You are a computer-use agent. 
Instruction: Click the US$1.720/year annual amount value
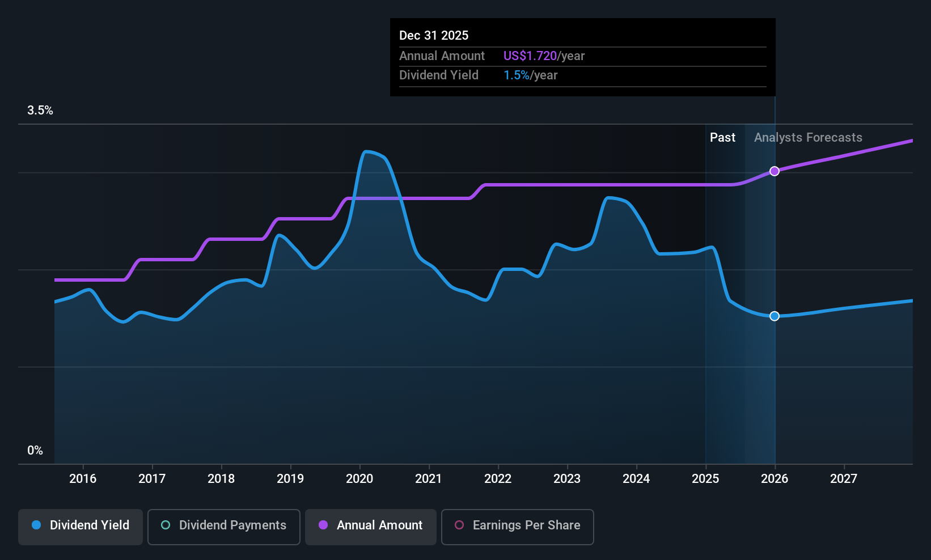(x=544, y=56)
